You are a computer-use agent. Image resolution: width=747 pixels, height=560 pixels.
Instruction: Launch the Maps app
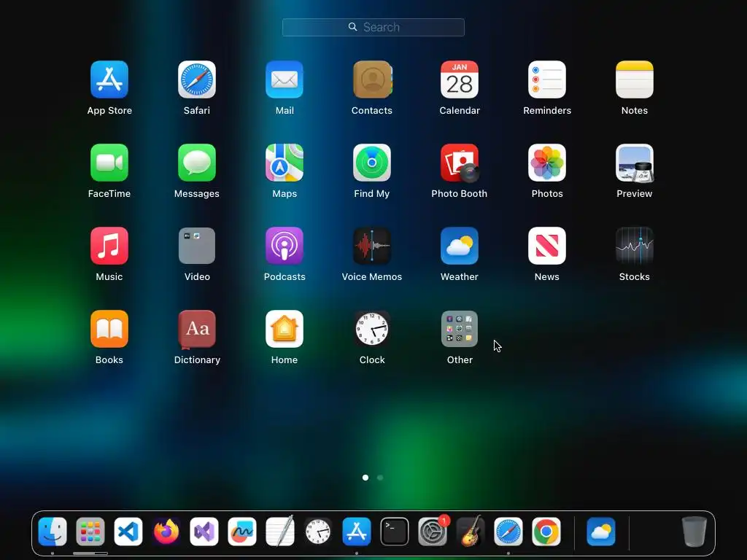click(285, 163)
